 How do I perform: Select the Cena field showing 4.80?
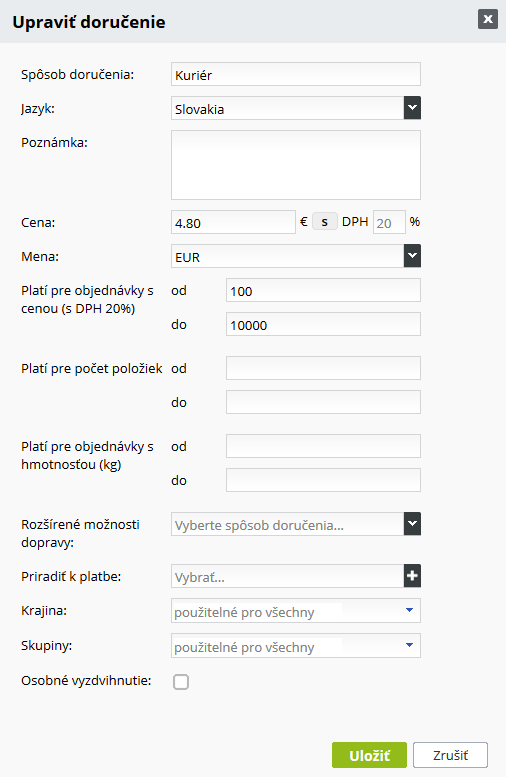click(233, 222)
